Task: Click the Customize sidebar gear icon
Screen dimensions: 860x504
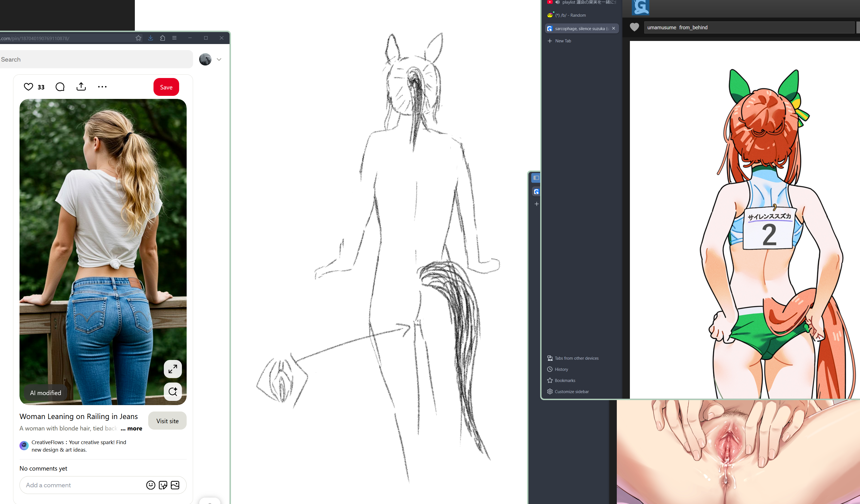Action: pyautogui.click(x=550, y=392)
